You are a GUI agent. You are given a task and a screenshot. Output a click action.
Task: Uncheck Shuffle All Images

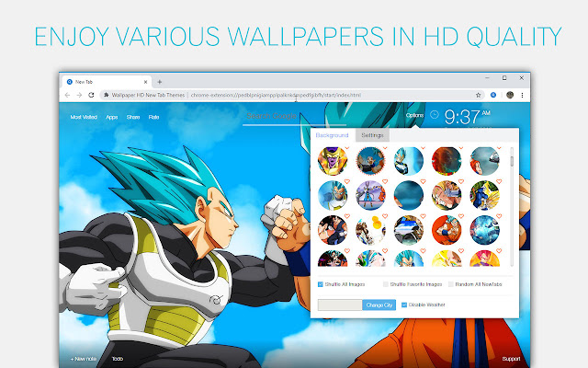click(321, 284)
